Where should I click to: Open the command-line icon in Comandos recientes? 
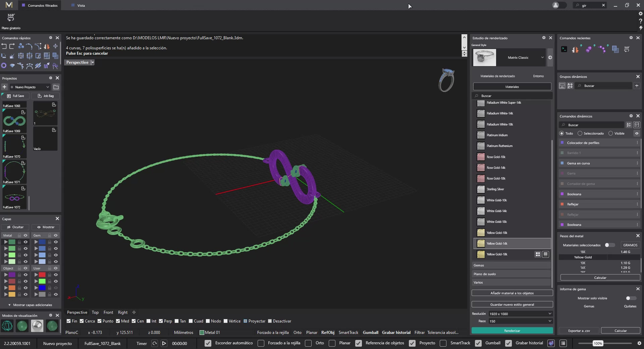pyautogui.click(x=564, y=49)
